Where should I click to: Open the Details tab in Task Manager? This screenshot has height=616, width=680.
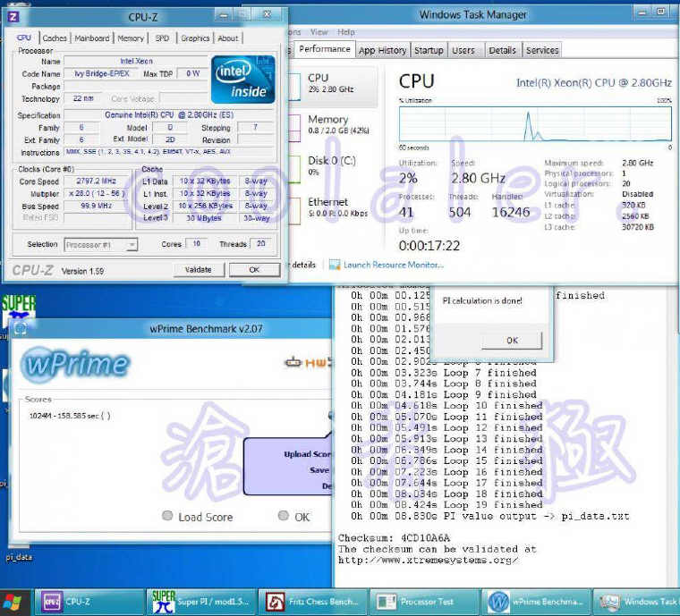point(502,50)
